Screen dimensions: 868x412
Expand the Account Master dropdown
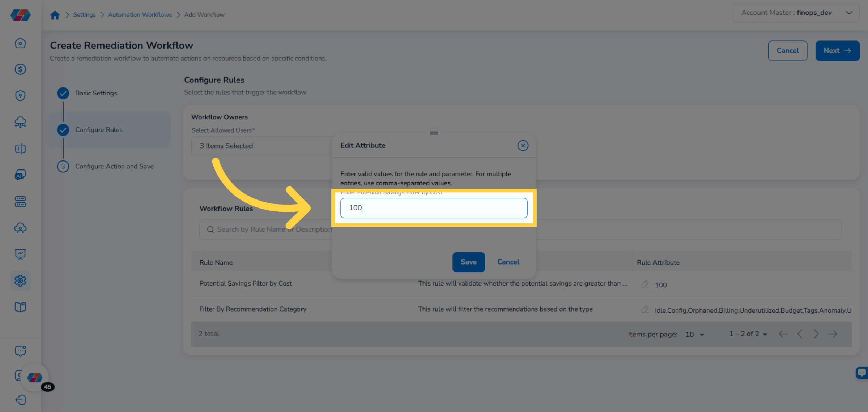[849, 13]
